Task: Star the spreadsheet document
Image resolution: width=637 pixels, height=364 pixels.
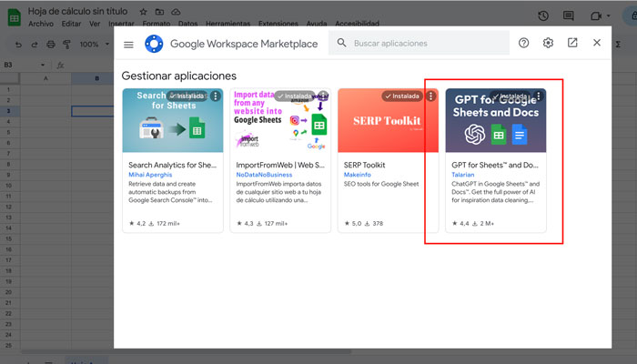Action: point(143,12)
